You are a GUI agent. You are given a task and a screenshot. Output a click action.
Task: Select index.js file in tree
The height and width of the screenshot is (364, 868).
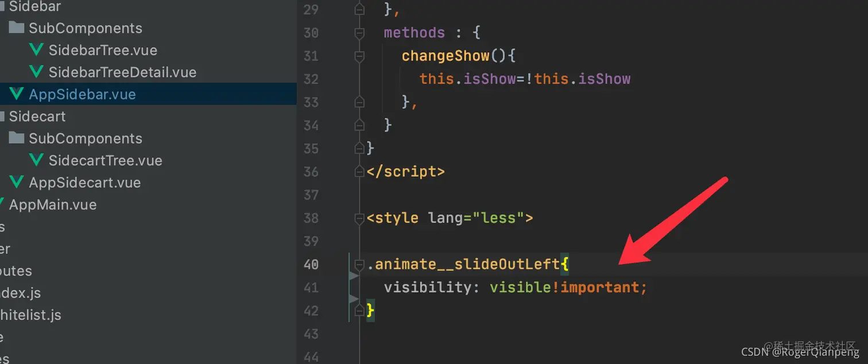point(21,293)
